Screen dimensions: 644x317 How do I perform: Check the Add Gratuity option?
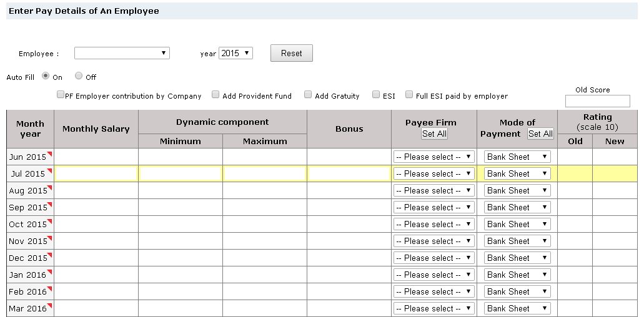click(x=308, y=95)
